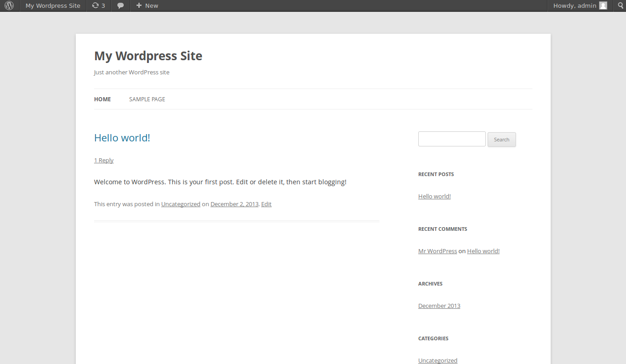Open the Uncategorized category in post footer
Viewport: 626px width, 364px height.
tap(181, 204)
